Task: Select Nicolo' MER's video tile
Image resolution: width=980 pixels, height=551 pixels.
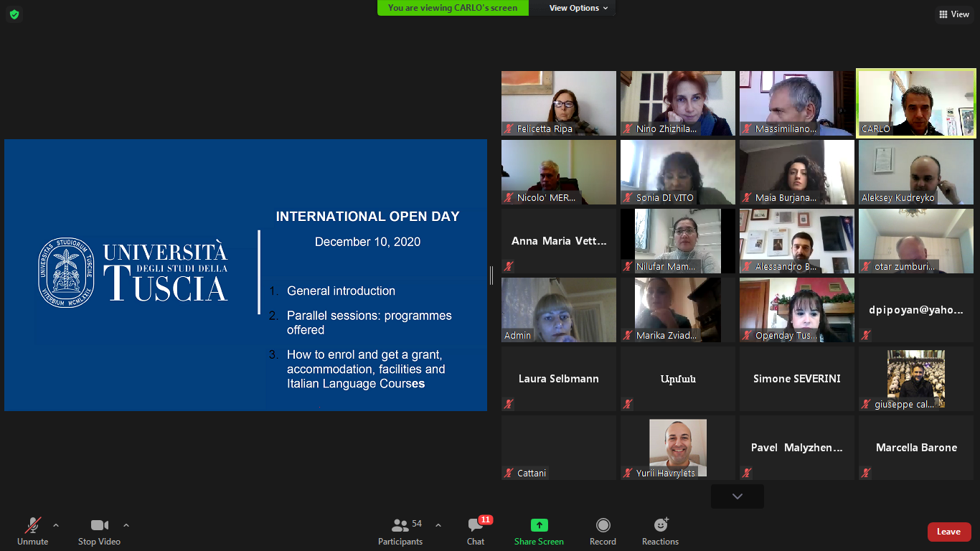Action: 559,172
